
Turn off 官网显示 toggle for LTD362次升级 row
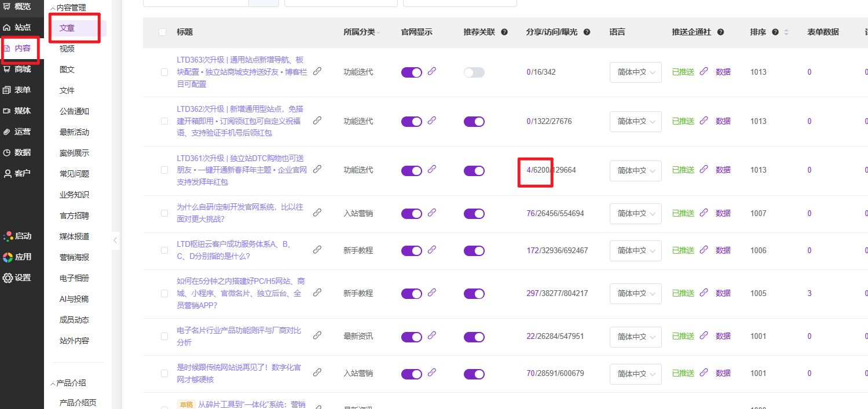411,122
